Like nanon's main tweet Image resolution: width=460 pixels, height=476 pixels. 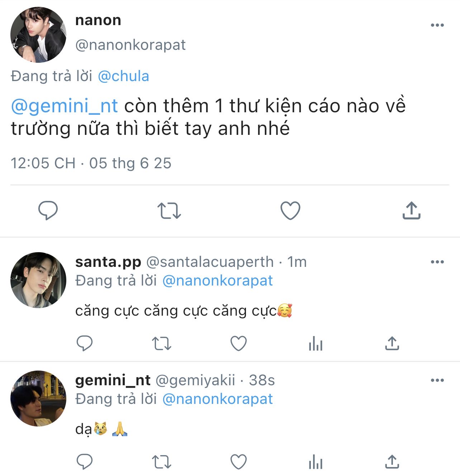290,211
